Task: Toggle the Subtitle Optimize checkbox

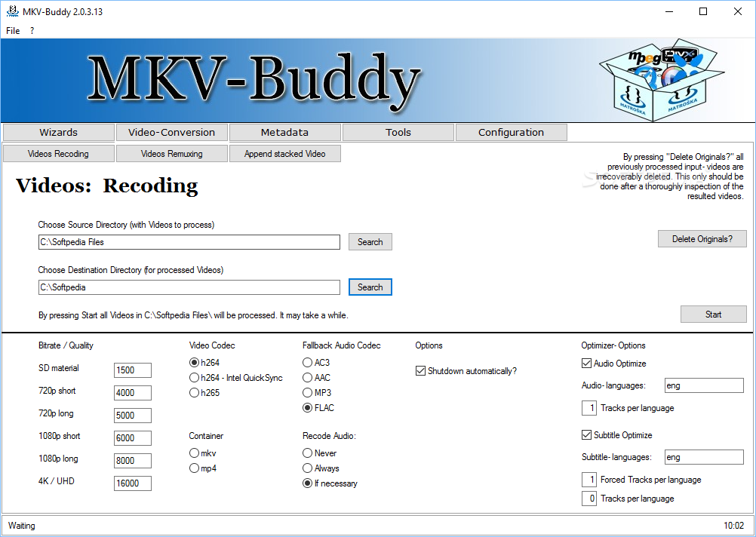Action: (x=616, y=435)
